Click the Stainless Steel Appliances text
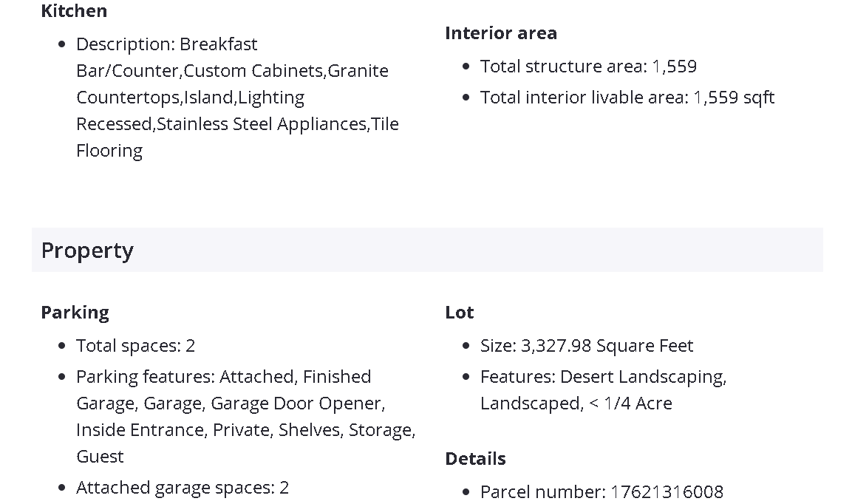852x504 pixels. [262, 124]
